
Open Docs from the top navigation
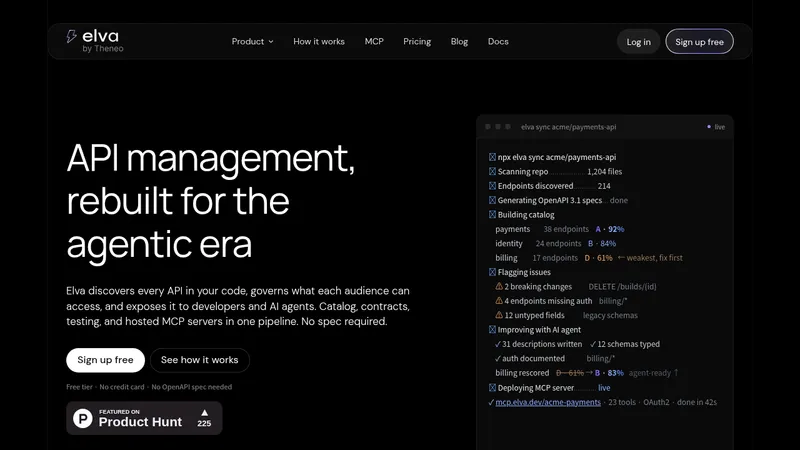coord(498,42)
